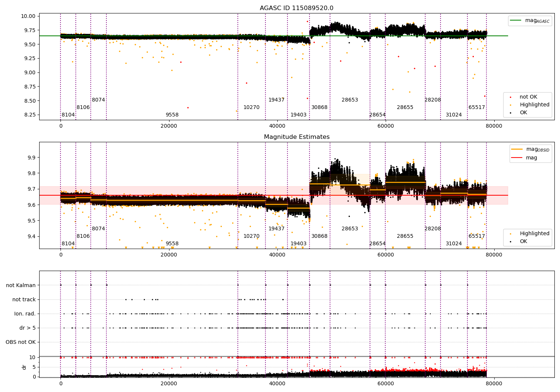Click obsid label 19403 in AGASC ID plot

coord(299,115)
